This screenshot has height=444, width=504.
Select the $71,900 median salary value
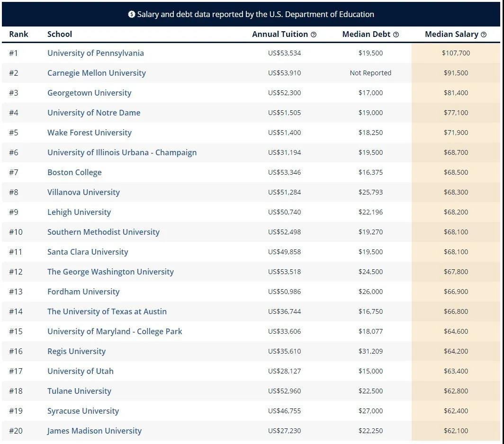456,133
